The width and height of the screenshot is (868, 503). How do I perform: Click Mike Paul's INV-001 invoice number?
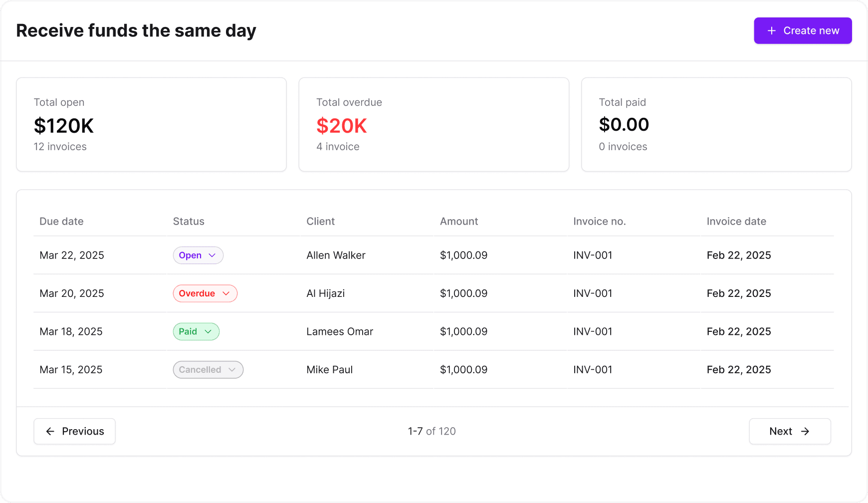pos(593,370)
